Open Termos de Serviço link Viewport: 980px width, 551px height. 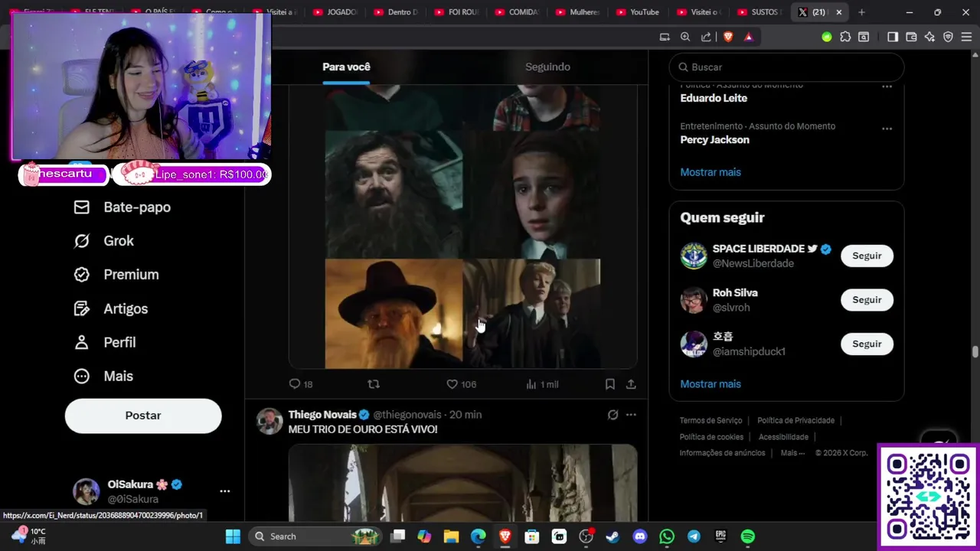click(710, 420)
